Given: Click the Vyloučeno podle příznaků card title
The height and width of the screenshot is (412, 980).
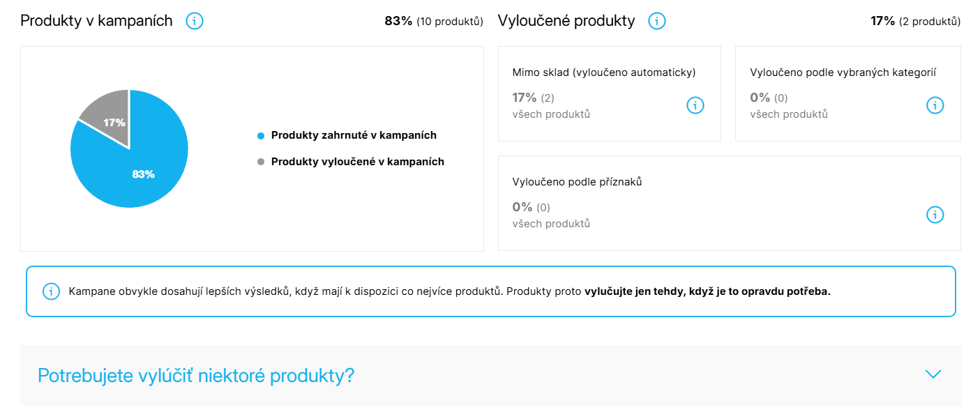Looking at the screenshot, I should [577, 181].
